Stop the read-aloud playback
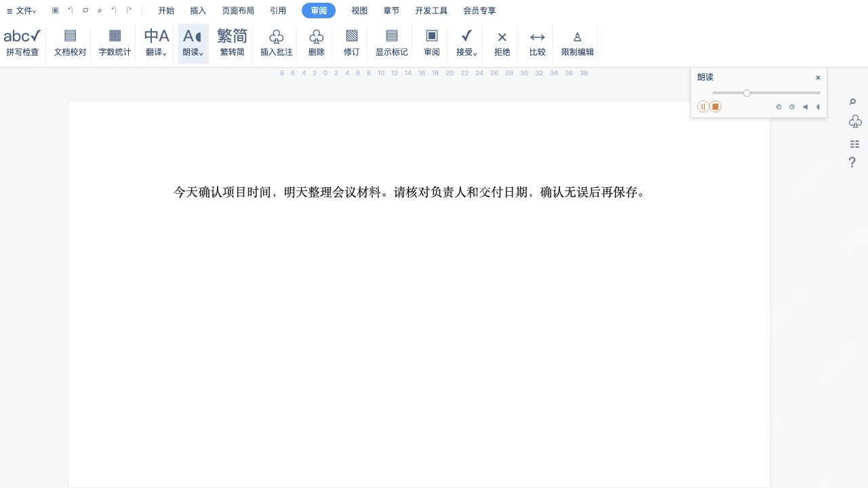The image size is (868, 488). 715,106
